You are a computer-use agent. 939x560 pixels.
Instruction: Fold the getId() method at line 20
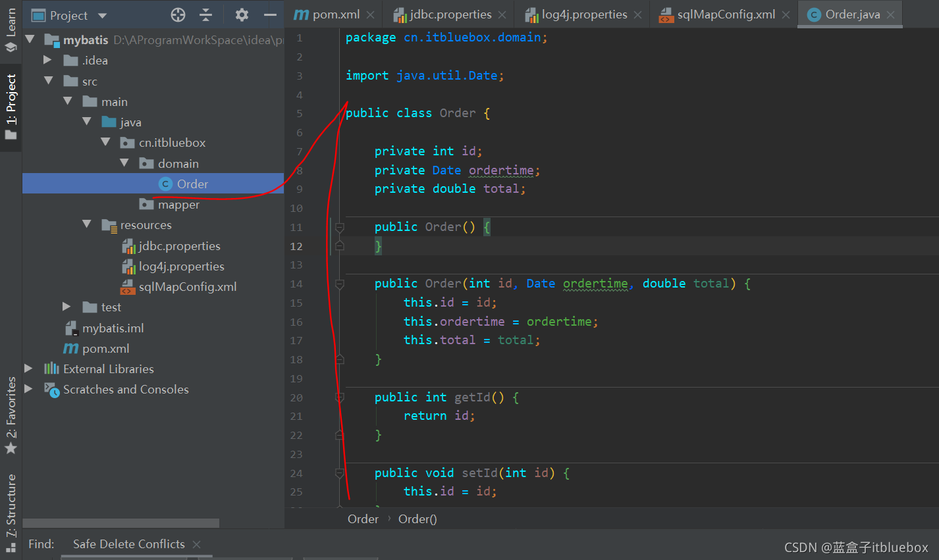339,397
